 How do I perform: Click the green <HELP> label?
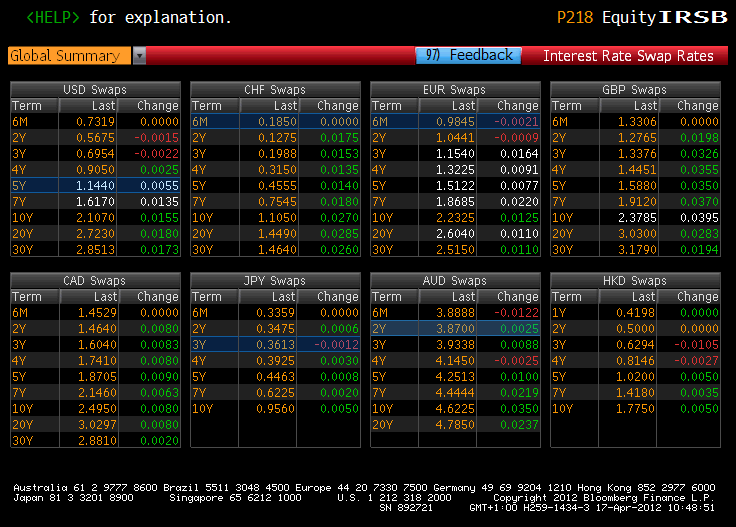(x=53, y=17)
